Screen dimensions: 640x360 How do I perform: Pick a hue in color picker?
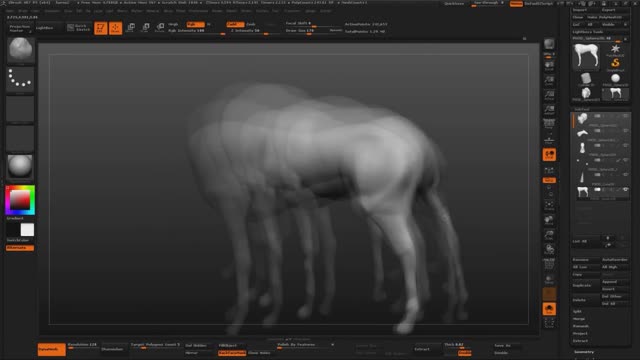point(20,200)
